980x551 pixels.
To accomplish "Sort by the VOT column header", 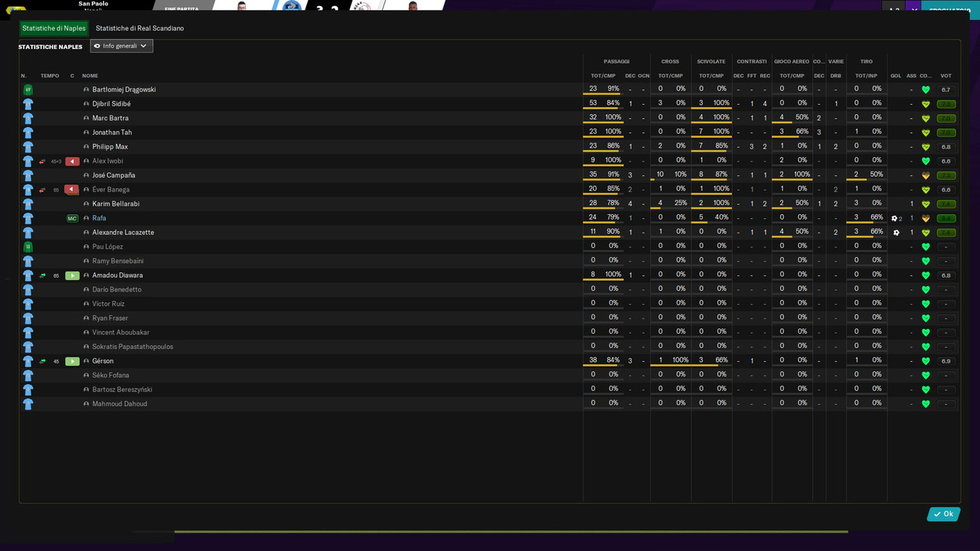I will [x=946, y=76].
